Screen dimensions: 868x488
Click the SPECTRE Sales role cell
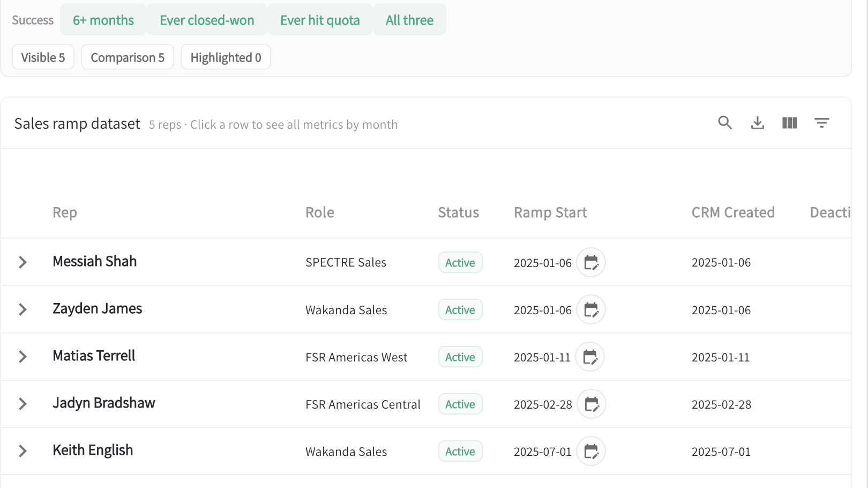click(x=346, y=262)
